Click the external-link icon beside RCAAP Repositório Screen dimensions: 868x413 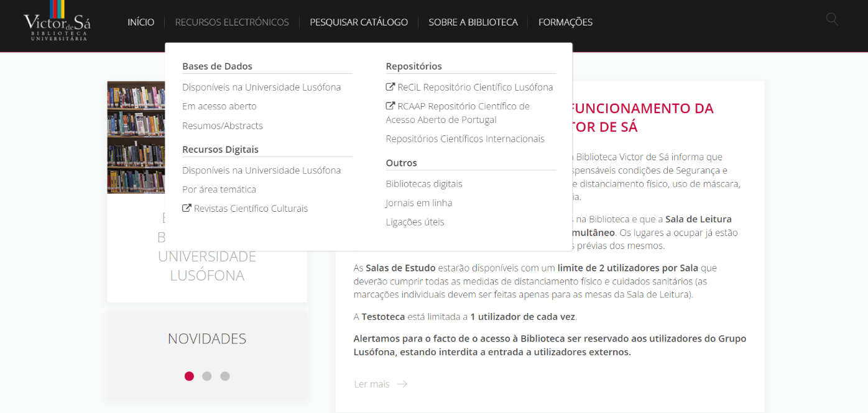point(390,106)
